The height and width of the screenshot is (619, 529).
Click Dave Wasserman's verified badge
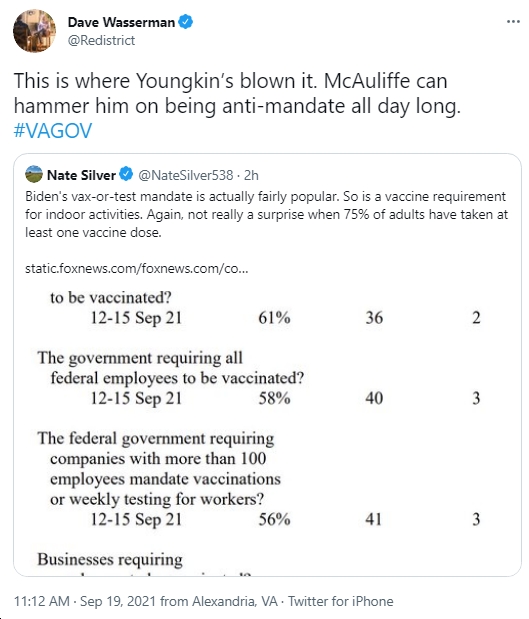coord(186,22)
